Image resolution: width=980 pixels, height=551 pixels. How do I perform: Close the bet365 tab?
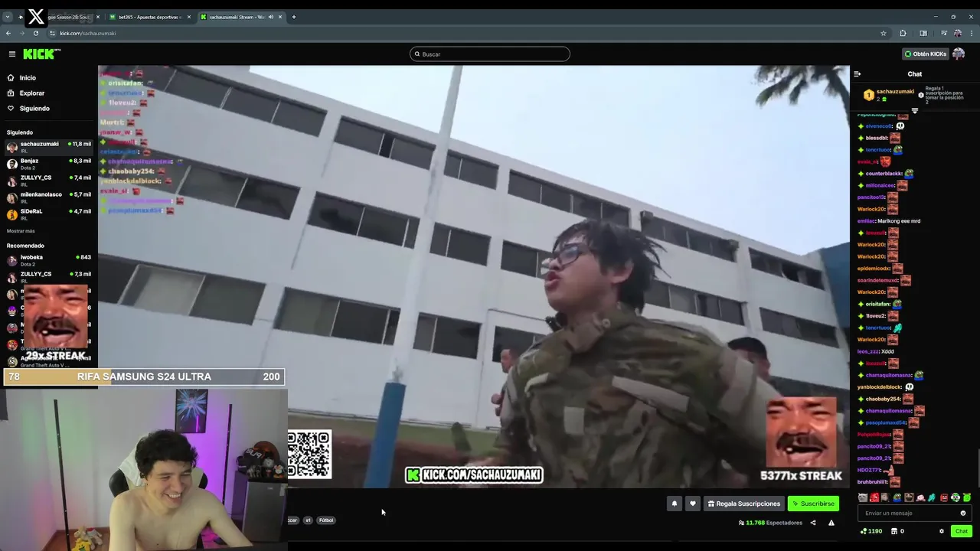189,17
